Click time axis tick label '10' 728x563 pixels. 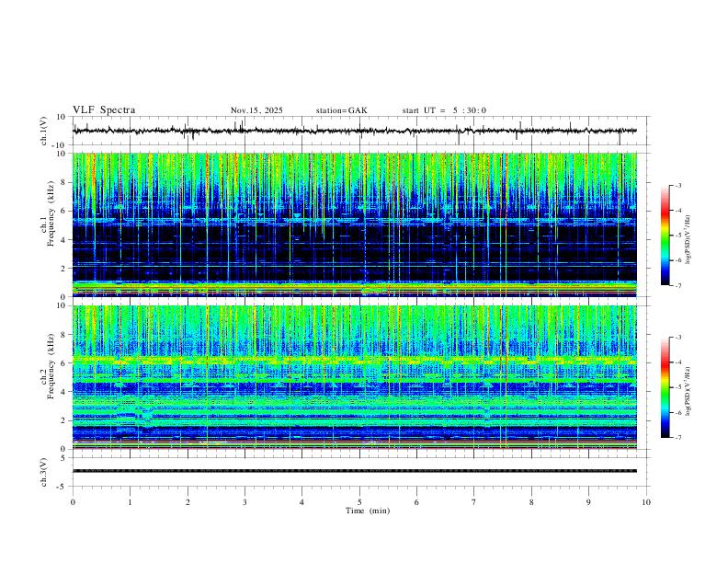tap(646, 502)
